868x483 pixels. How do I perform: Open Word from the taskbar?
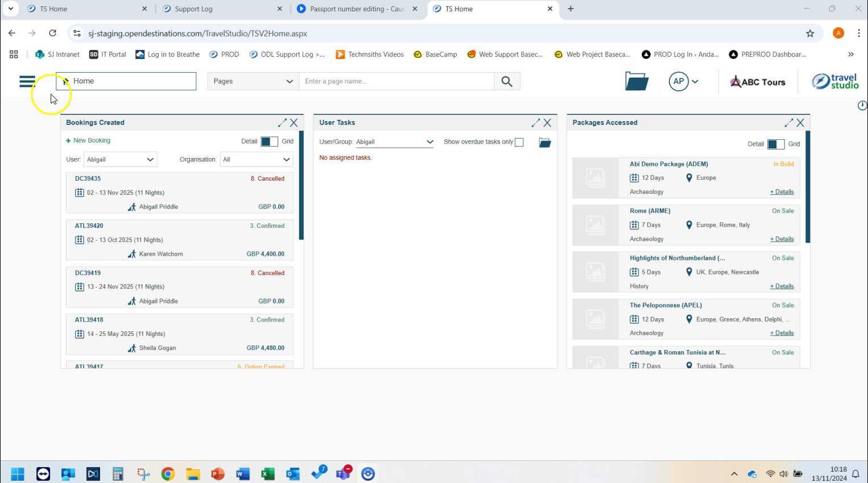tap(243, 474)
